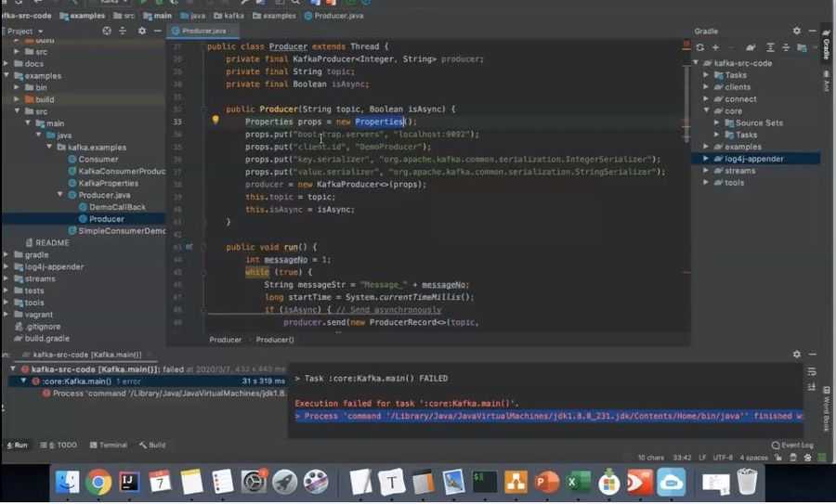This screenshot has width=836, height=504.
Task: Open PowerPoint from the dock
Action: pyautogui.click(x=546, y=482)
